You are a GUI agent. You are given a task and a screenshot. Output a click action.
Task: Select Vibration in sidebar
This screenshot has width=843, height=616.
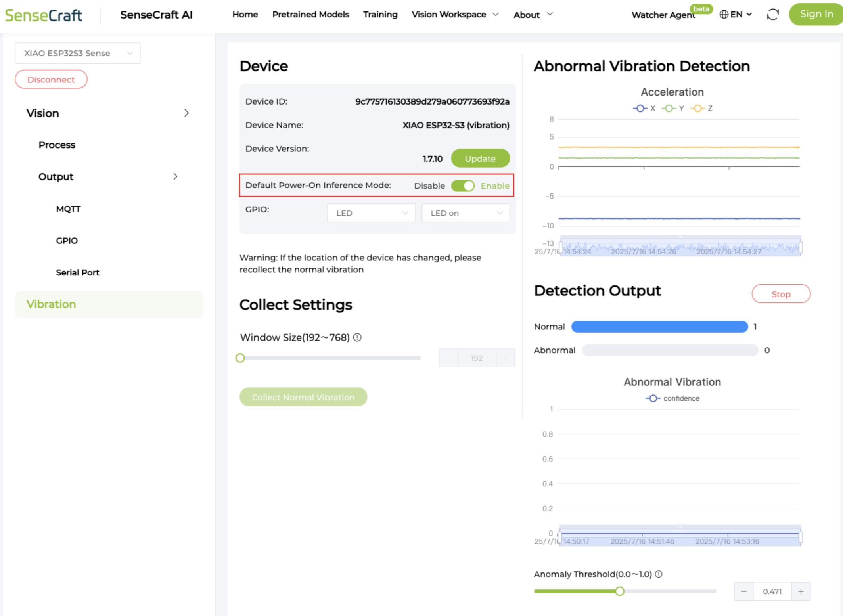pos(109,304)
